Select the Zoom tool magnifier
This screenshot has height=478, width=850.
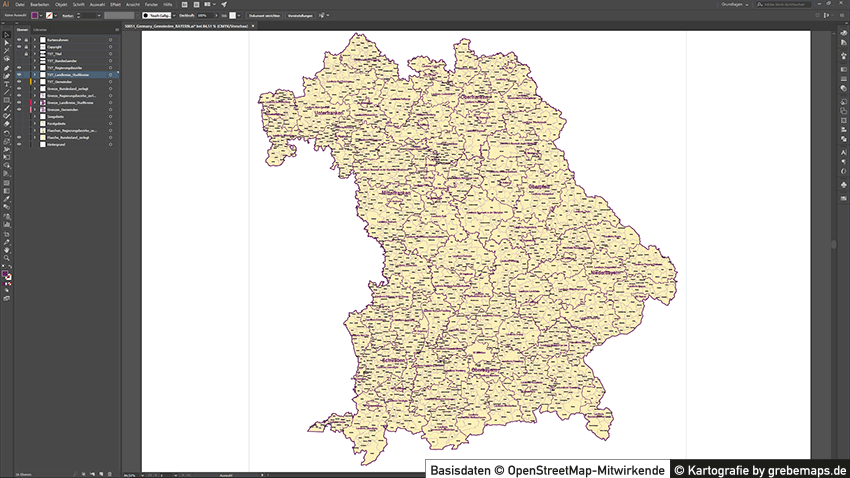click(x=6, y=259)
